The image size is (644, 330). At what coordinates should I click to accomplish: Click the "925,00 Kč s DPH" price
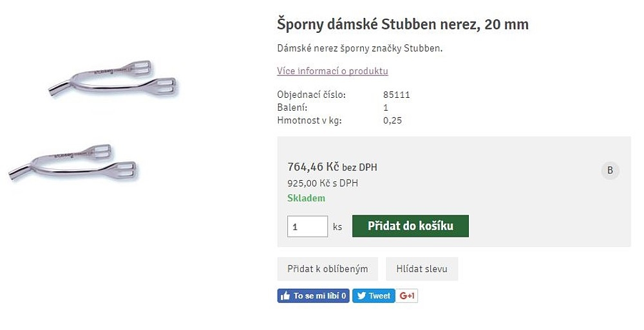click(x=322, y=183)
